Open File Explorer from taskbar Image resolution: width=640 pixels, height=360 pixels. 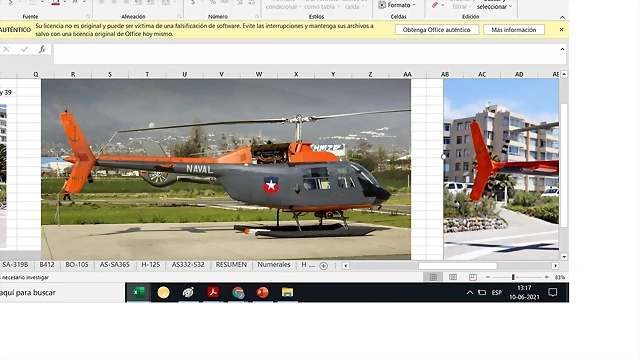point(287,292)
